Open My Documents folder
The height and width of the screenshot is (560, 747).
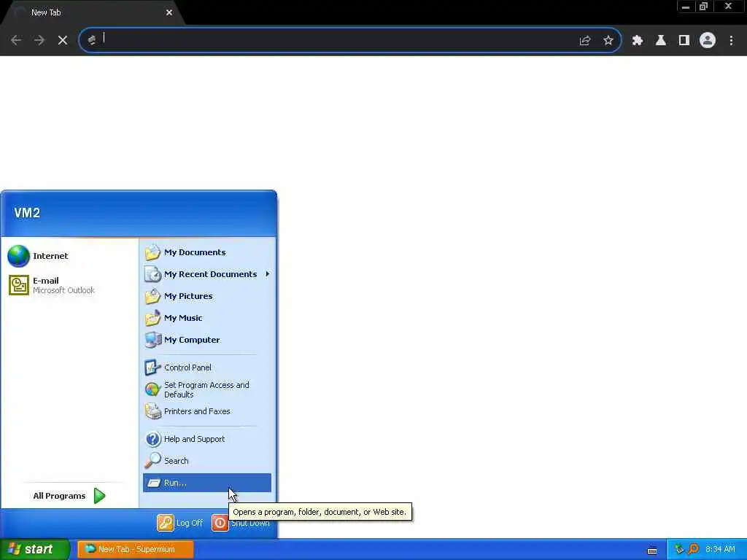pyautogui.click(x=207, y=252)
